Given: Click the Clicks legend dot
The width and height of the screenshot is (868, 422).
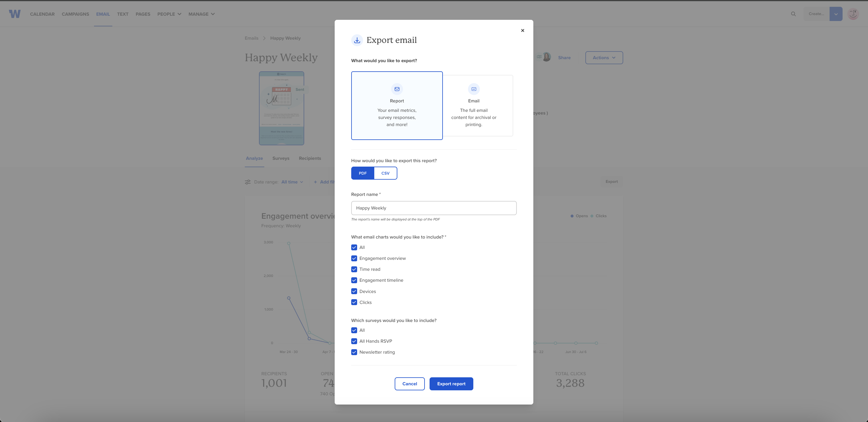Looking at the screenshot, I should tap(592, 216).
